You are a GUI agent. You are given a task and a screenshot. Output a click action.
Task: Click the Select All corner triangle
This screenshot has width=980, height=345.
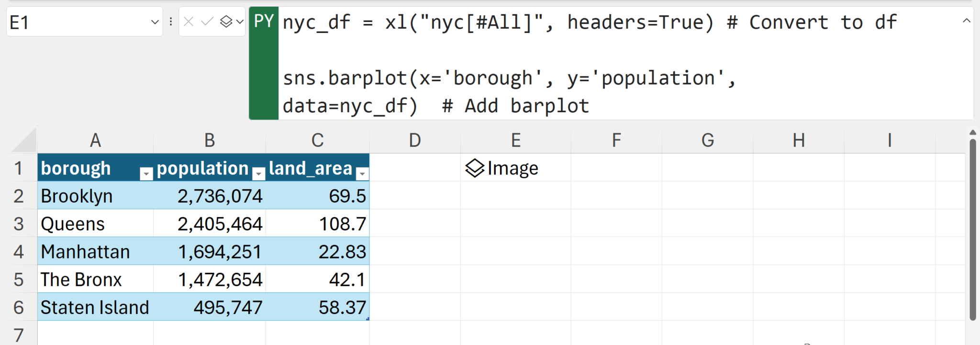pos(25,141)
